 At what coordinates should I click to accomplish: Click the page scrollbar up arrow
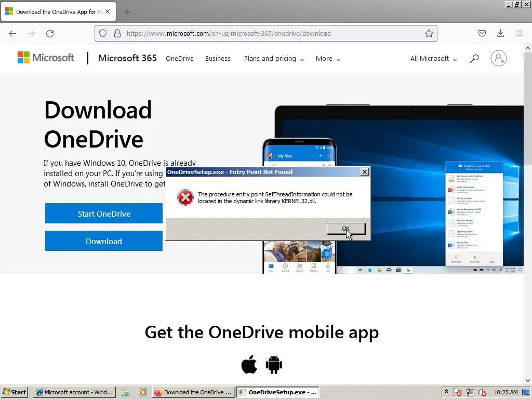(x=528, y=48)
